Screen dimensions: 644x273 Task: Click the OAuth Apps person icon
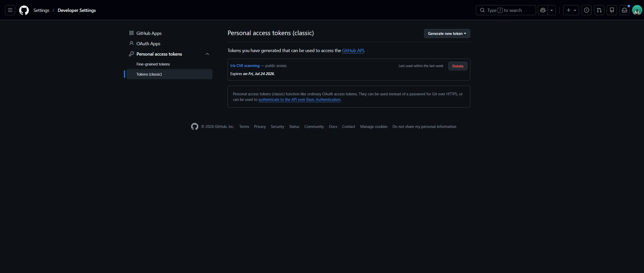[131, 43]
